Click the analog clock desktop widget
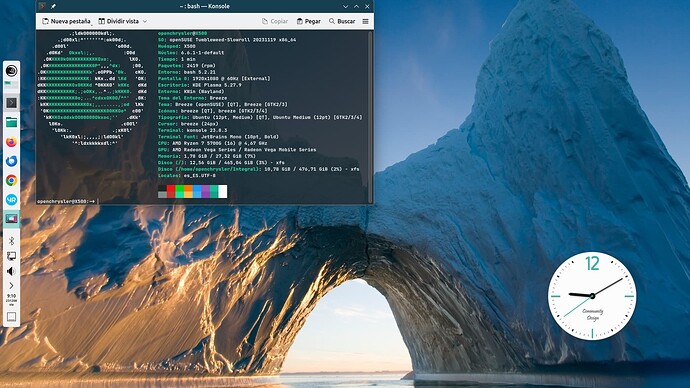 pyautogui.click(x=592, y=296)
